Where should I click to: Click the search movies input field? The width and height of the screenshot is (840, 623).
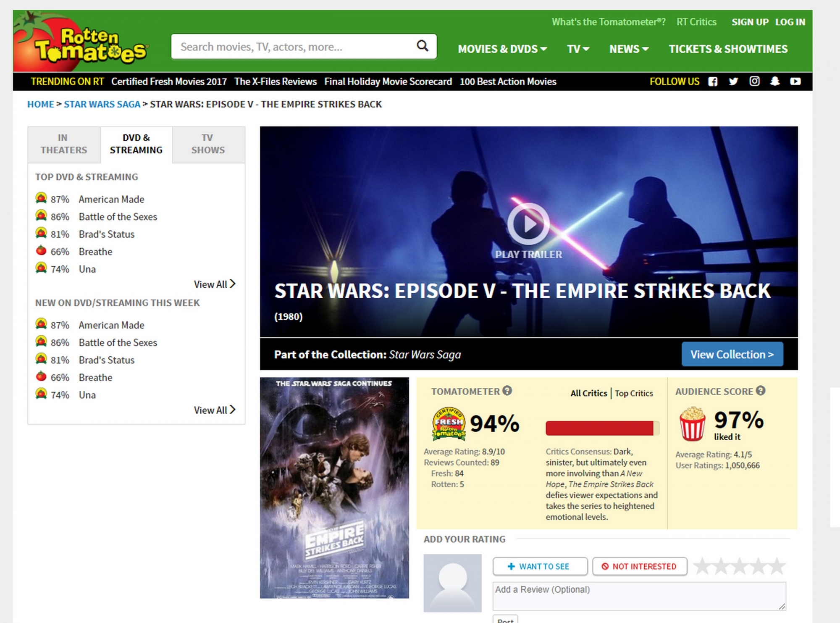[304, 46]
